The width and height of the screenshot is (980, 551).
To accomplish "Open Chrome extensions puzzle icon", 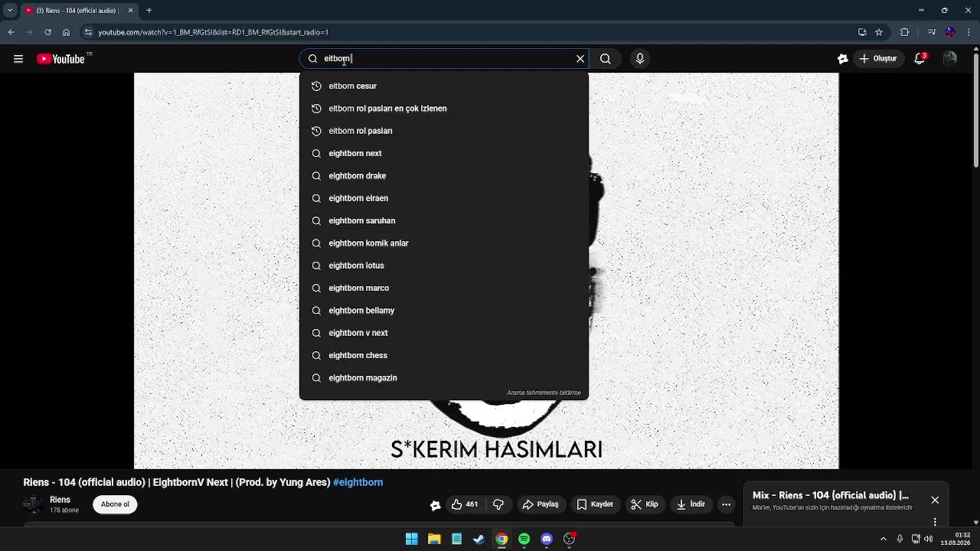I will 905,32.
